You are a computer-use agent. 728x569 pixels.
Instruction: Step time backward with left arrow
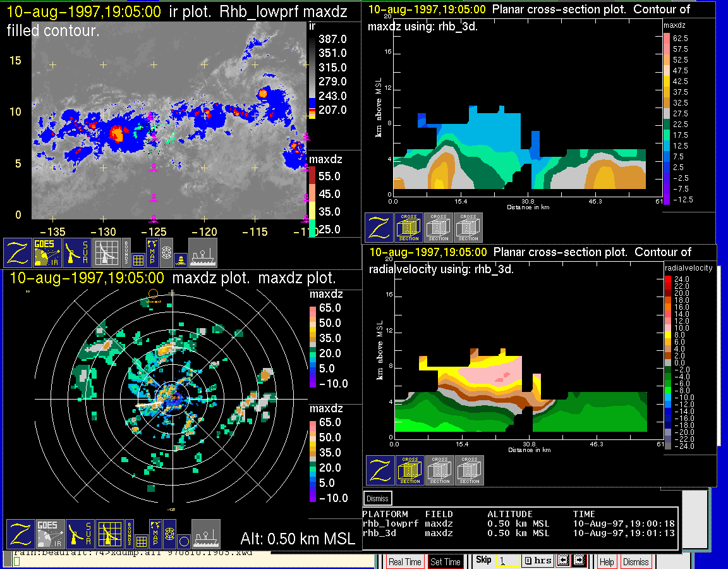(564, 561)
